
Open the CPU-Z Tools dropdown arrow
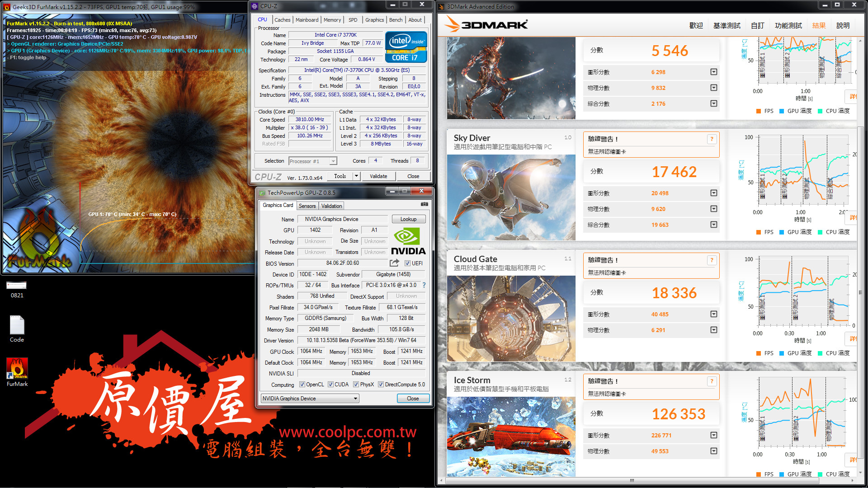click(x=356, y=176)
